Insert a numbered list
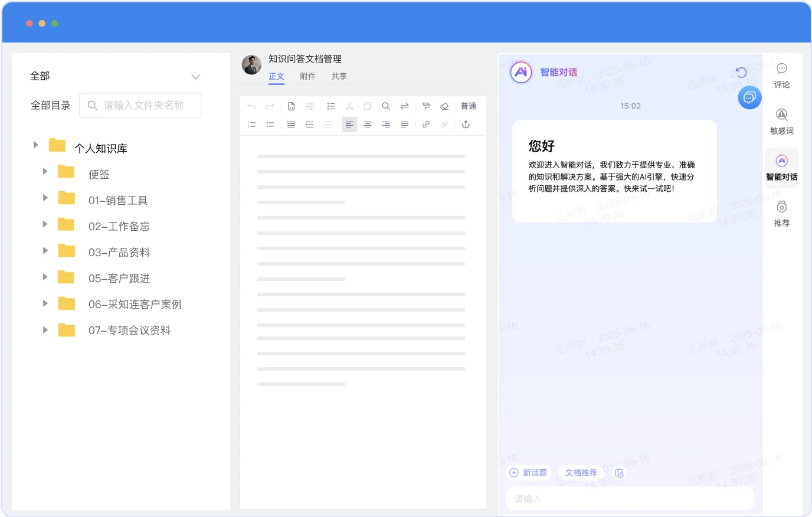 (251, 125)
